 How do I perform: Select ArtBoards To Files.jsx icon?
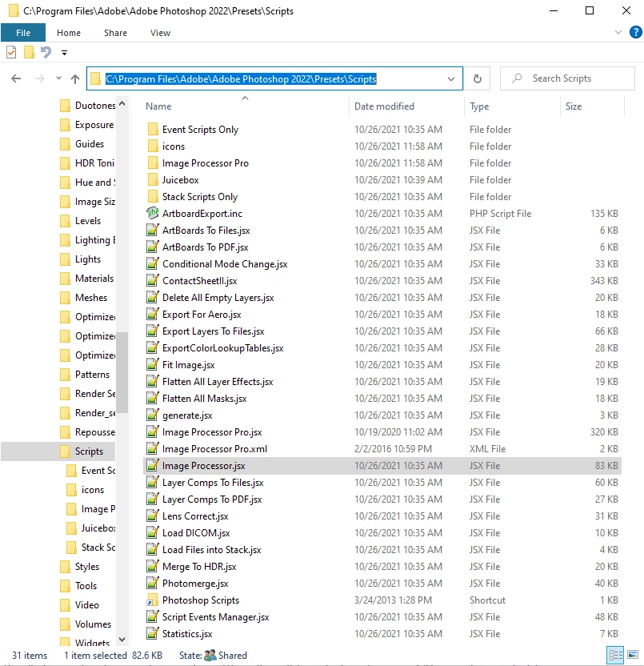153,231
